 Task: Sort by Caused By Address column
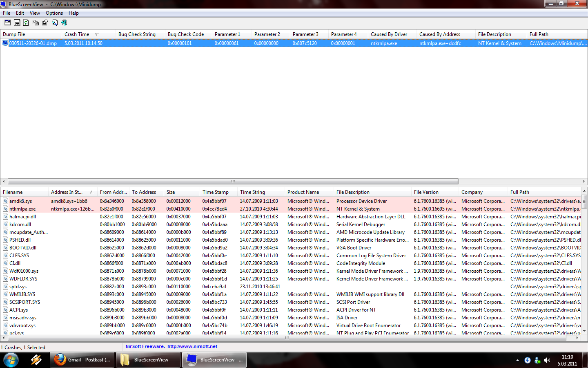[446, 34]
